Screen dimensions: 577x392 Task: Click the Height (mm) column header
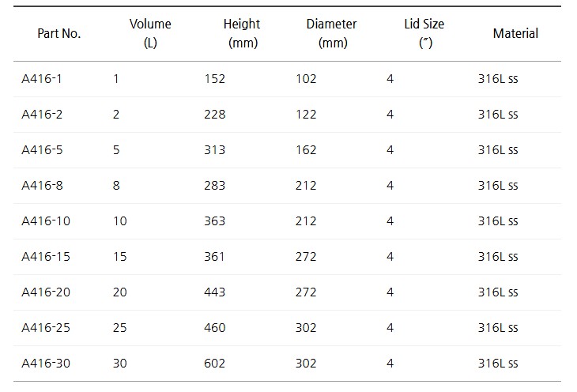pyautogui.click(x=242, y=33)
